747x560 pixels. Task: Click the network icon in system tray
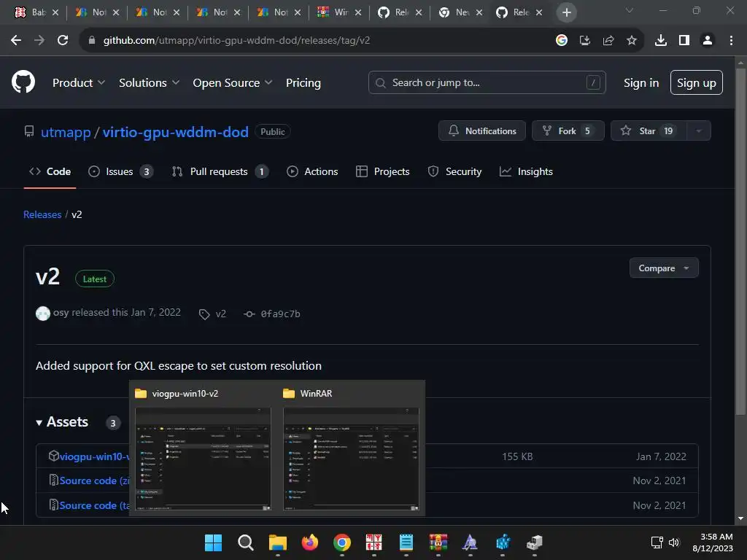coord(657,542)
